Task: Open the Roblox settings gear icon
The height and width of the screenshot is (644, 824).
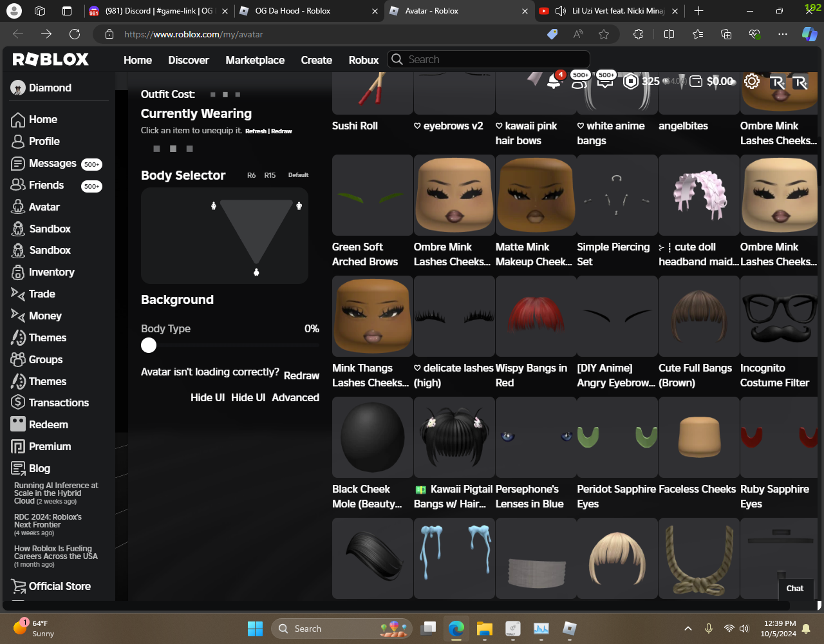Action: coord(751,81)
